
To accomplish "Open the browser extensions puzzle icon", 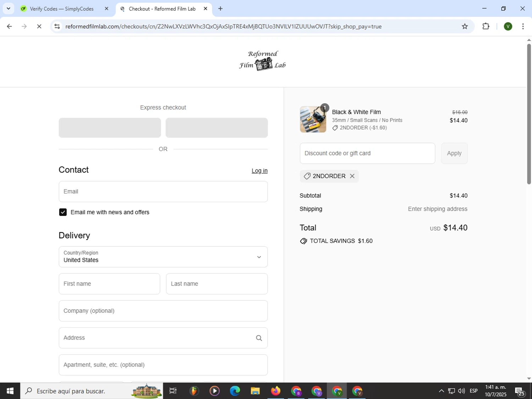I will (486, 26).
